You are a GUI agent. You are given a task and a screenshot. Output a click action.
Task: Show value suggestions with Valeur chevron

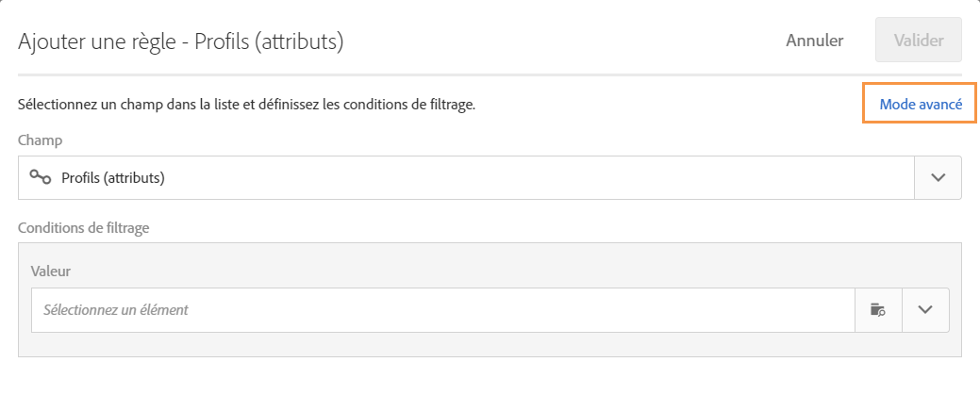click(x=924, y=310)
